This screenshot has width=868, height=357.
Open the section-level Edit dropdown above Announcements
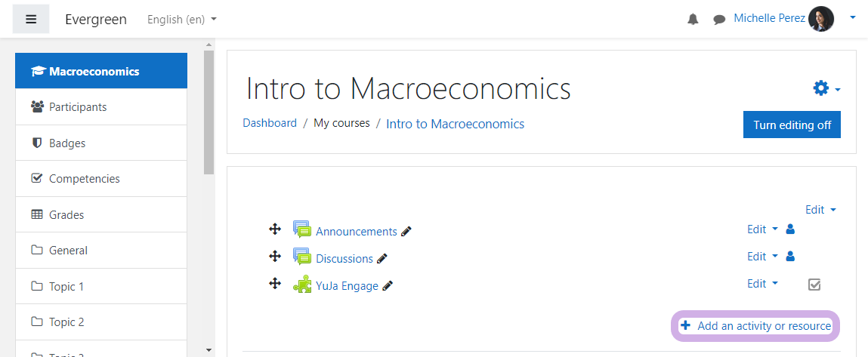tap(820, 210)
